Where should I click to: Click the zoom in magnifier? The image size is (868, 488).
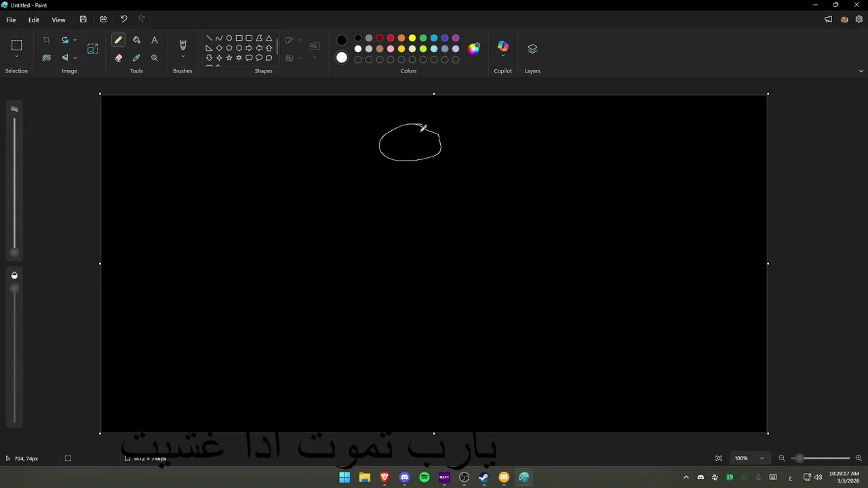(x=859, y=458)
